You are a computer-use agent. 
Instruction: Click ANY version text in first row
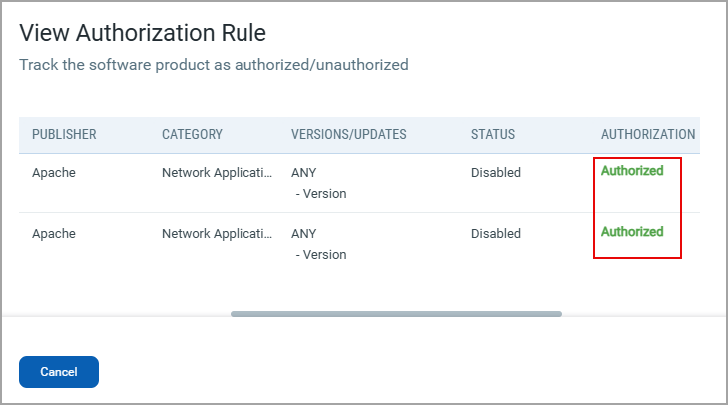304,173
